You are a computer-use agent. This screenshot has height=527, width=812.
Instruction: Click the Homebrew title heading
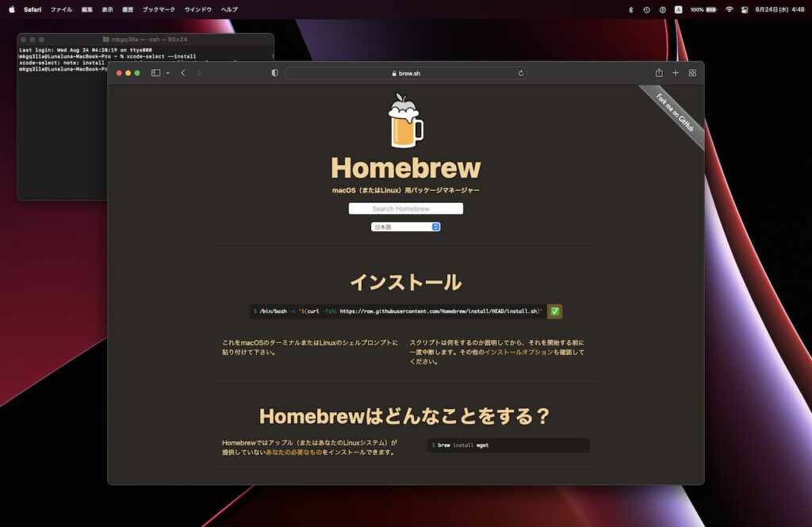[x=406, y=168]
